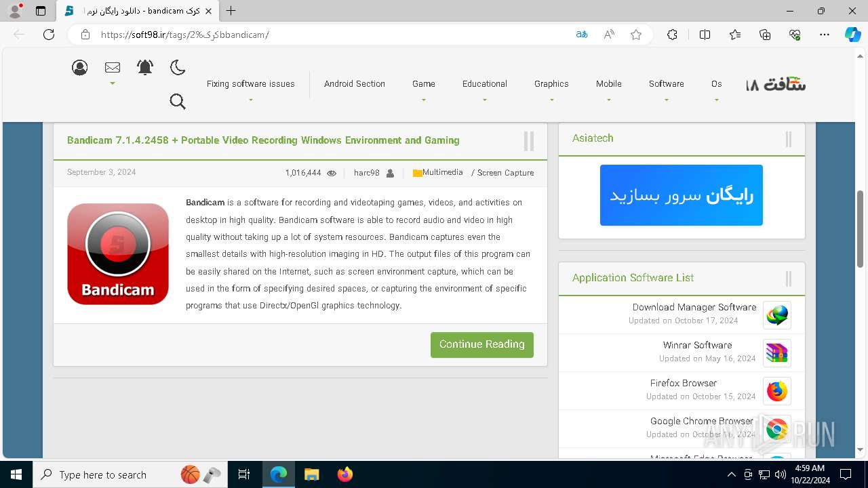Open the Windows Start menu
The width and height of the screenshot is (868, 488).
(16, 474)
